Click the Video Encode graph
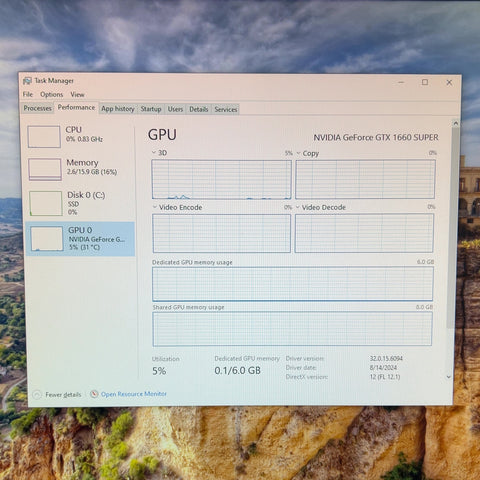The width and height of the screenshot is (480, 480). 221,233
